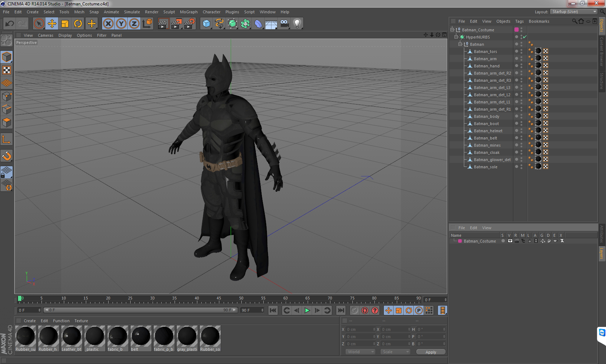Switch to Polygons mode icon
The width and height of the screenshot is (606, 364).
[6, 122]
